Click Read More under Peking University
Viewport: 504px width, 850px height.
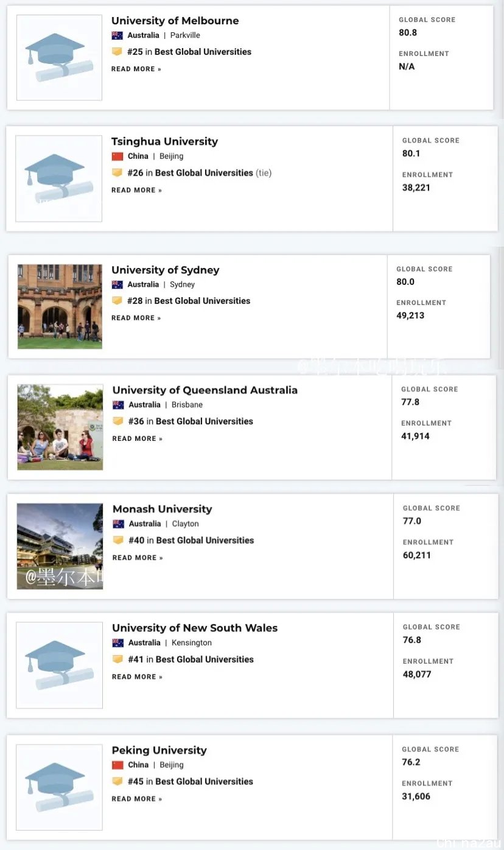(136, 799)
